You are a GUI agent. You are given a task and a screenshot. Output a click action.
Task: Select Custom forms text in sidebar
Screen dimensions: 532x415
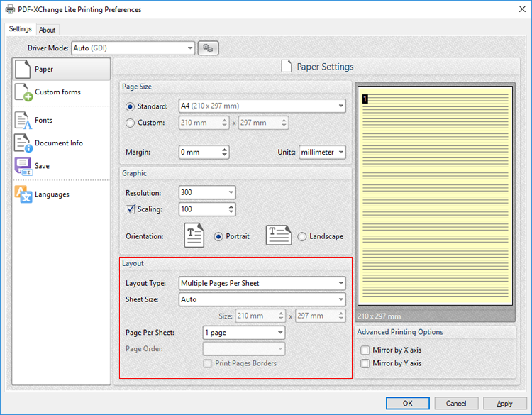point(57,92)
